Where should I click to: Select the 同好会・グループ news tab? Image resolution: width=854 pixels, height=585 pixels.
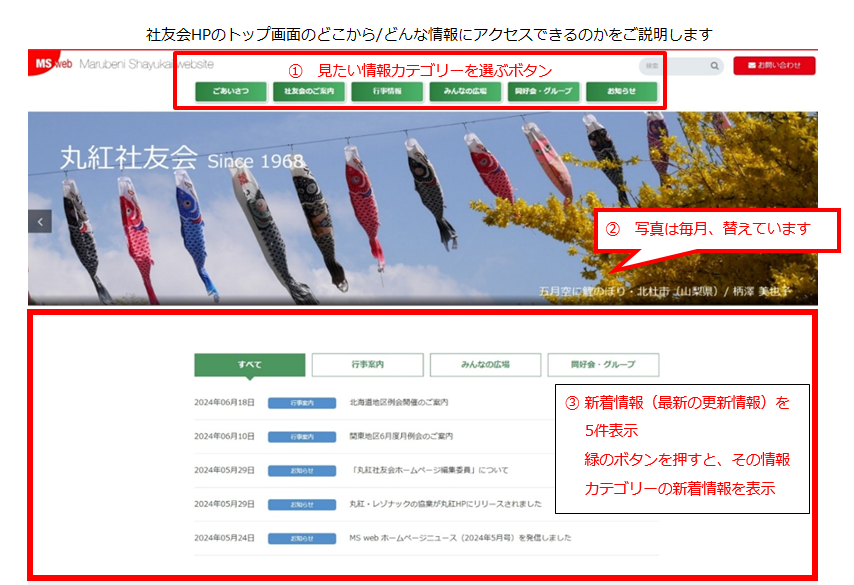coord(603,364)
